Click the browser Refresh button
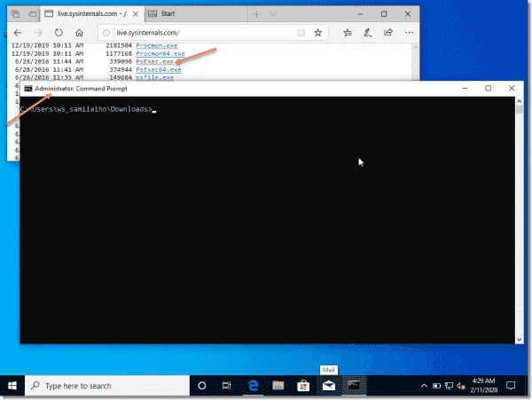The width and height of the screenshot is (532, 400). (59, 33)
